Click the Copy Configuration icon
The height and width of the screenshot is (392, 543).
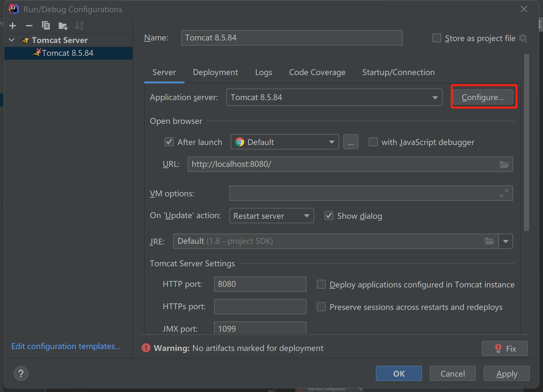(x=46, y=26)
